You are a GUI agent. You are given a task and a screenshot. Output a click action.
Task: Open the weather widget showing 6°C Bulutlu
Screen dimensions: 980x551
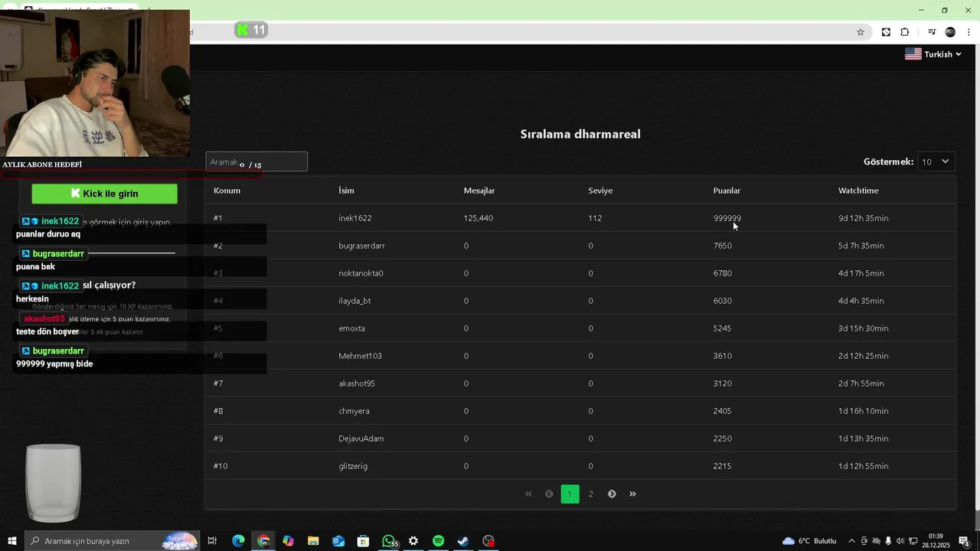[809, 541]
